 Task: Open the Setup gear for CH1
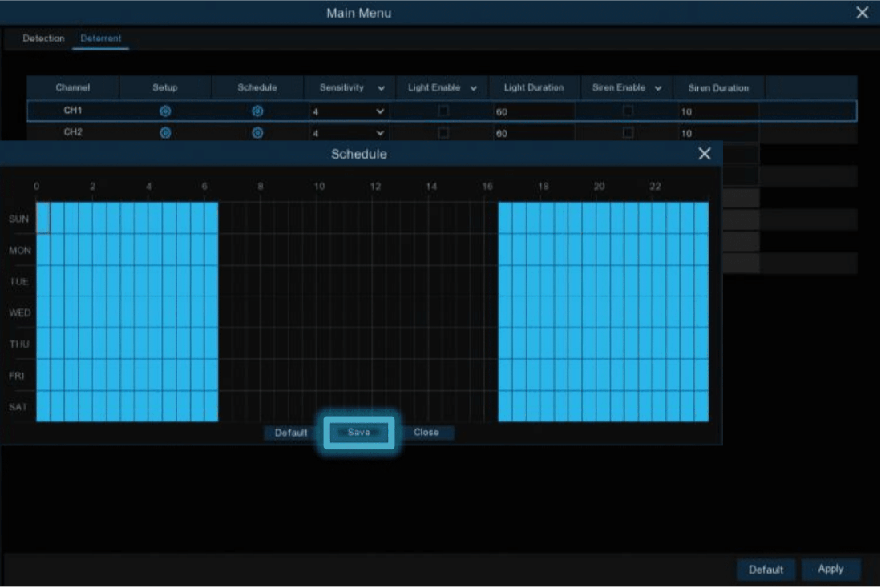click(x=165, y=111)
